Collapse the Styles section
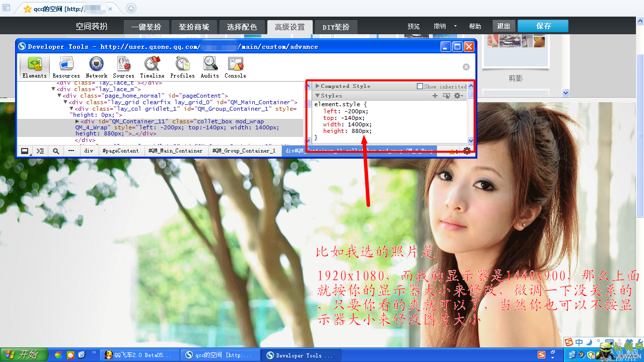The width and height of the screenshot is (644, 362). pyautogui.click(x=318, y=96)
